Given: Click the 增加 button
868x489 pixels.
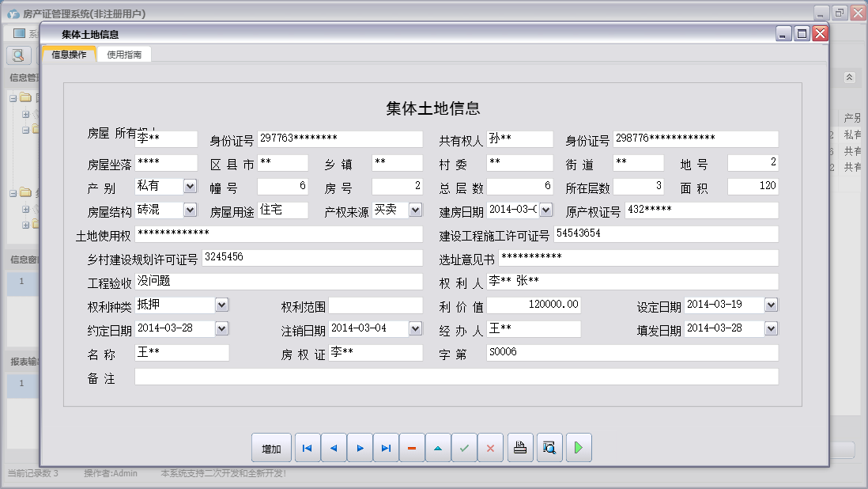Looking at the screenshot, I should pos(271,448).
